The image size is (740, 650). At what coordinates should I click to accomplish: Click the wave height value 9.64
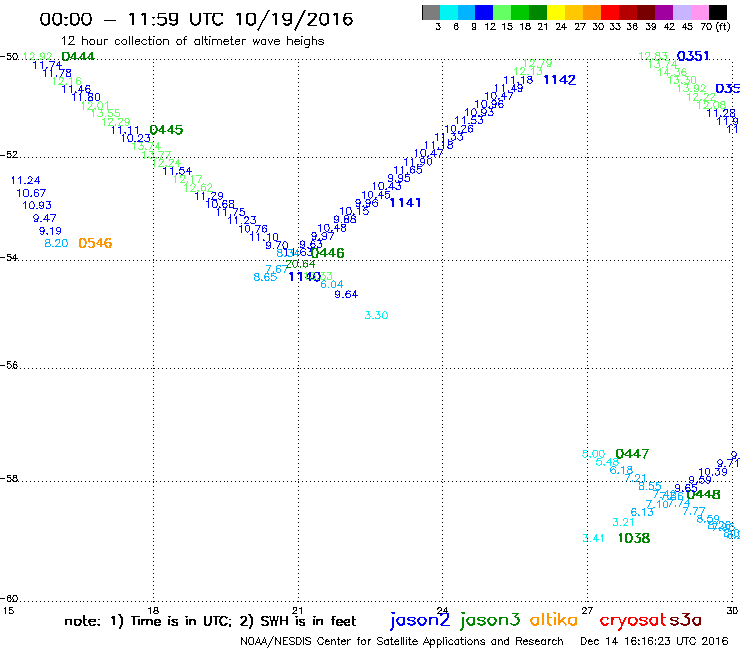pyautogui.click(x=346, y=295)
